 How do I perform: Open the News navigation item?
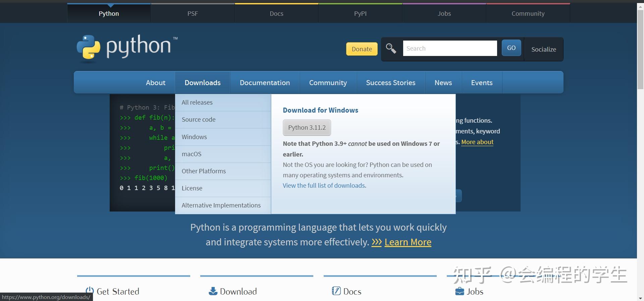coord(443,82)
